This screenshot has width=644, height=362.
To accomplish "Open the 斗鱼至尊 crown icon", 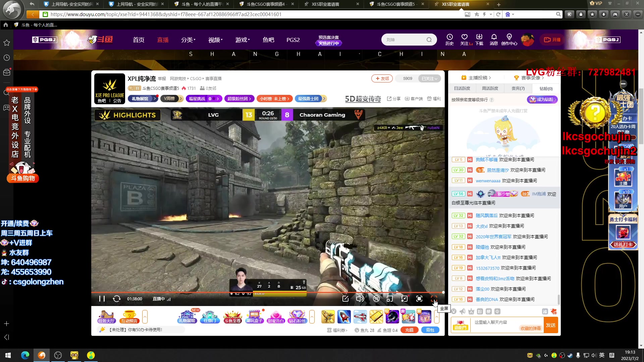I will click(x=233, y=317).
